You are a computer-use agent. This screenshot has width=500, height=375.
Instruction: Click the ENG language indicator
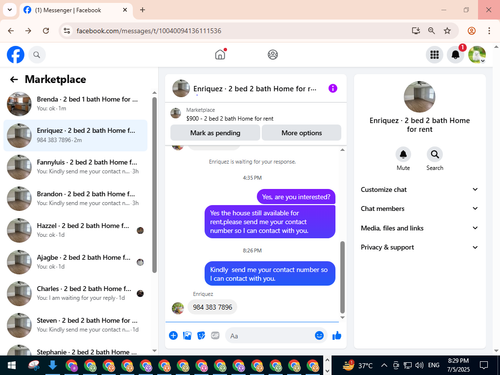(433, 365)
